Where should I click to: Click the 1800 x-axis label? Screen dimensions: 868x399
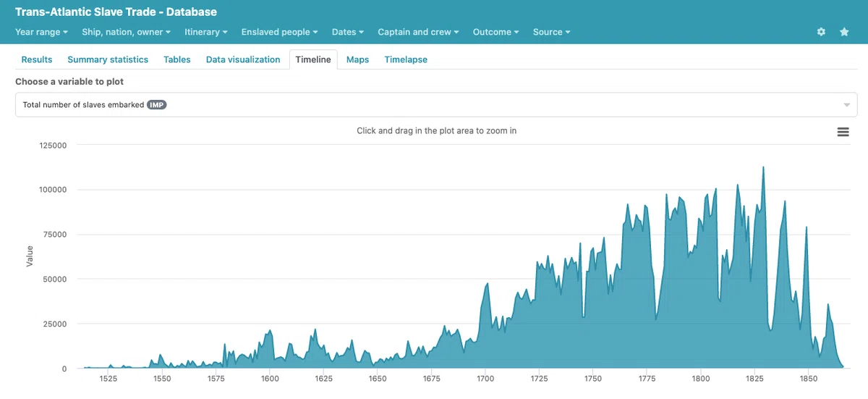[700, 379]
